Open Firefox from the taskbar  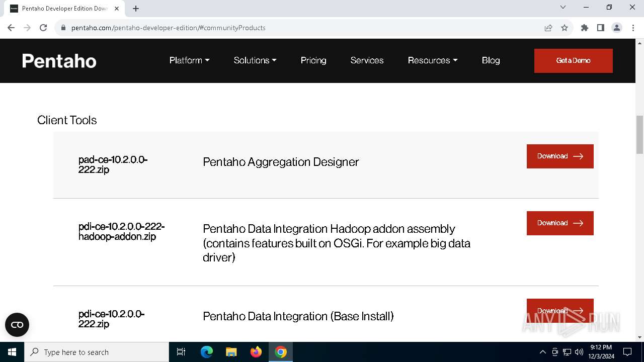[256, 352]
